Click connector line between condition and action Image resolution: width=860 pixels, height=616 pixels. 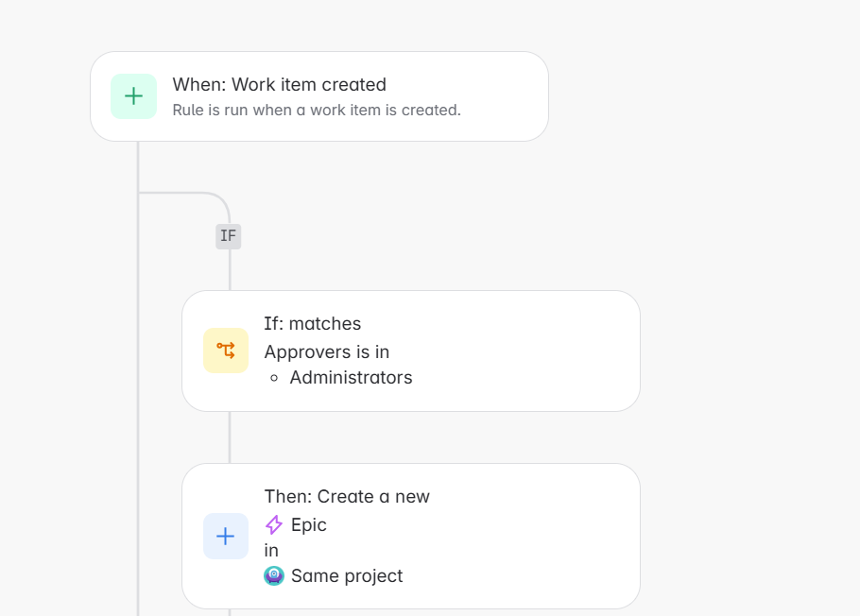230,437
